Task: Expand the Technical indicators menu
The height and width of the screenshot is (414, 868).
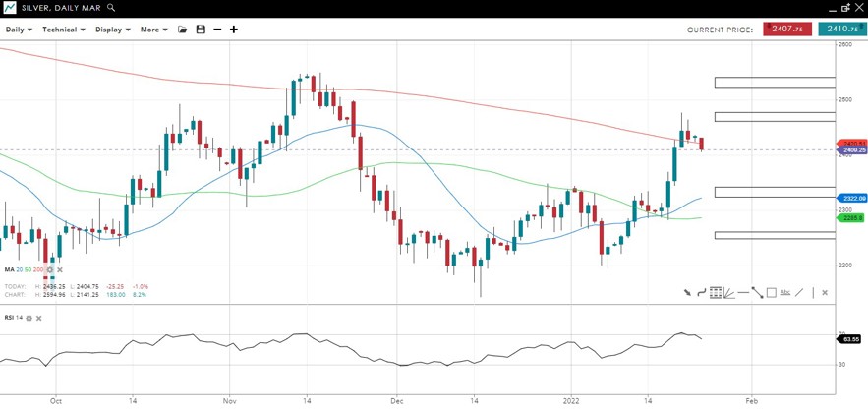Action: [64, 30]
